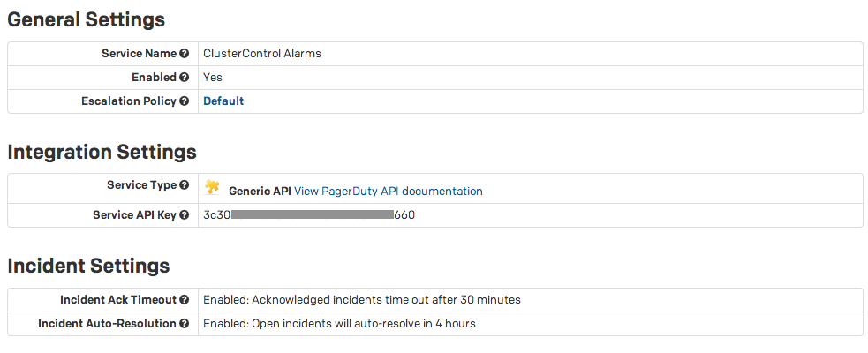Click the Generic API service type text

[x=260, y=191]
